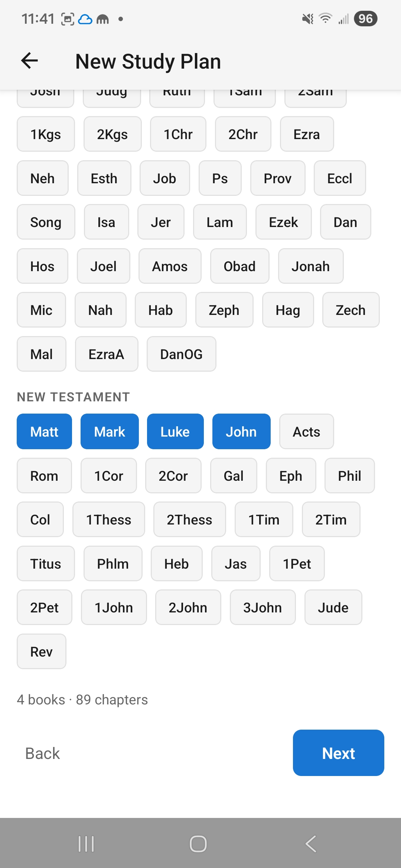This screenshot has width=401, height=868.
Task: Deselect Mark from the New Testament list
Action: pyautogui.click(x=109, y=431)
